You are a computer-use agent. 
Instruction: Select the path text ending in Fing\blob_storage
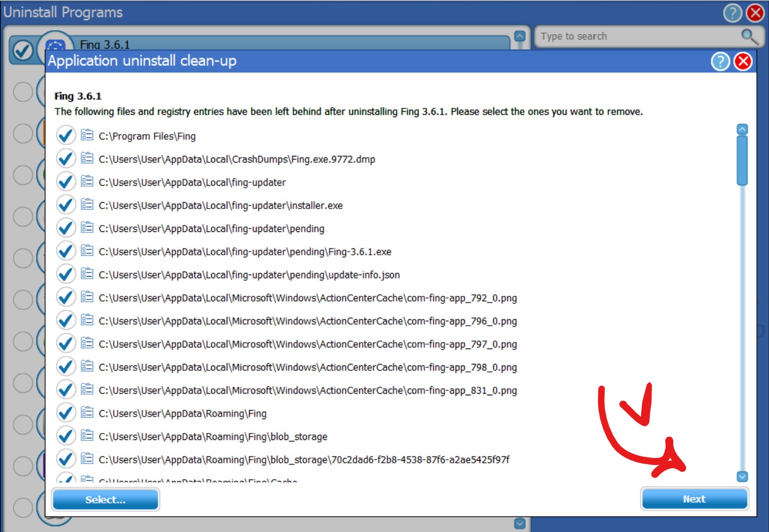[213, 437]
